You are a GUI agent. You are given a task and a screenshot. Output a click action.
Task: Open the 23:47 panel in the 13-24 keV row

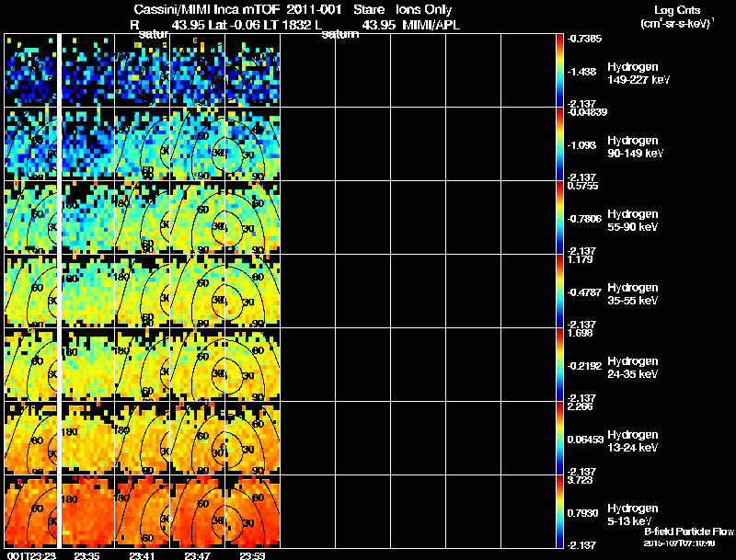(x=198, y=439)
